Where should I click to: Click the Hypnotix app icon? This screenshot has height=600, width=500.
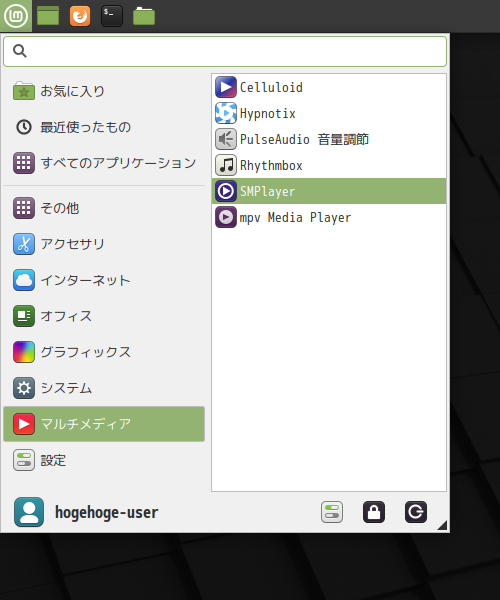click(226, 113)
